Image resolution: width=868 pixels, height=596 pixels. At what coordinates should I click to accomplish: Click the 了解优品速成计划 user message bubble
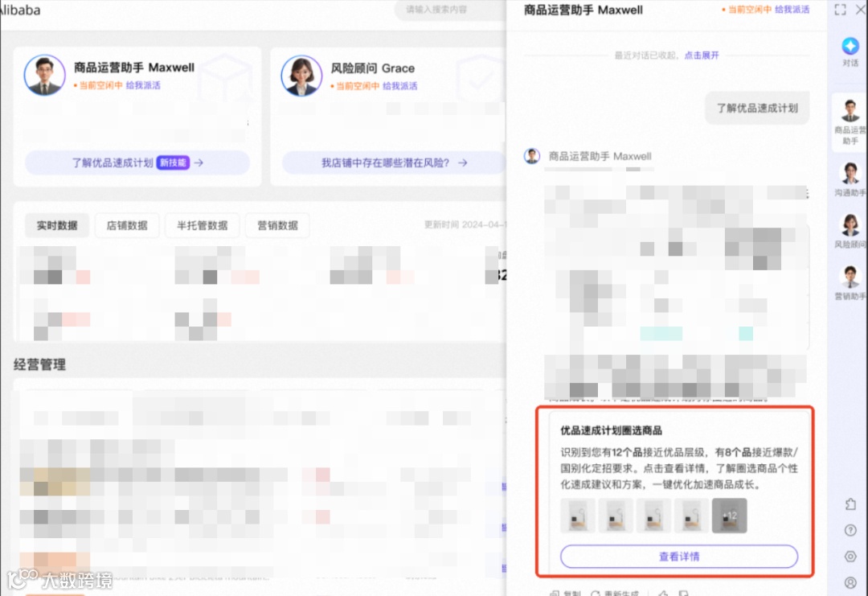(757, 108)
